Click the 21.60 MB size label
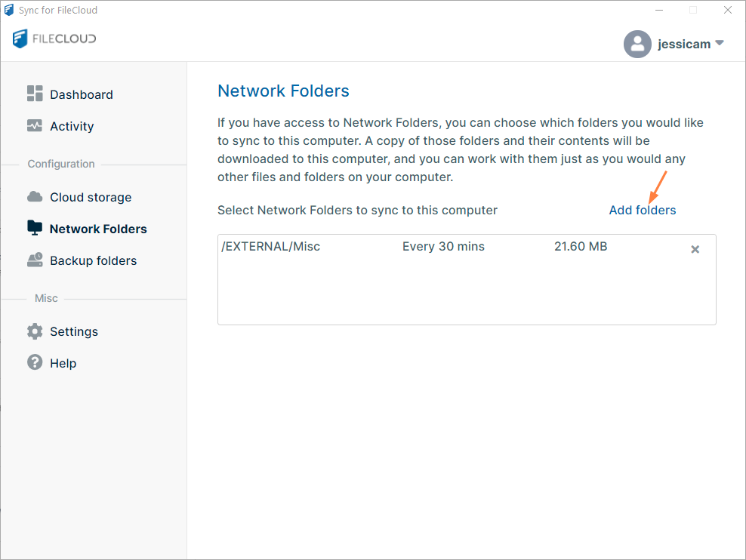This screenshot has height=560, width=746. [581, 246]
